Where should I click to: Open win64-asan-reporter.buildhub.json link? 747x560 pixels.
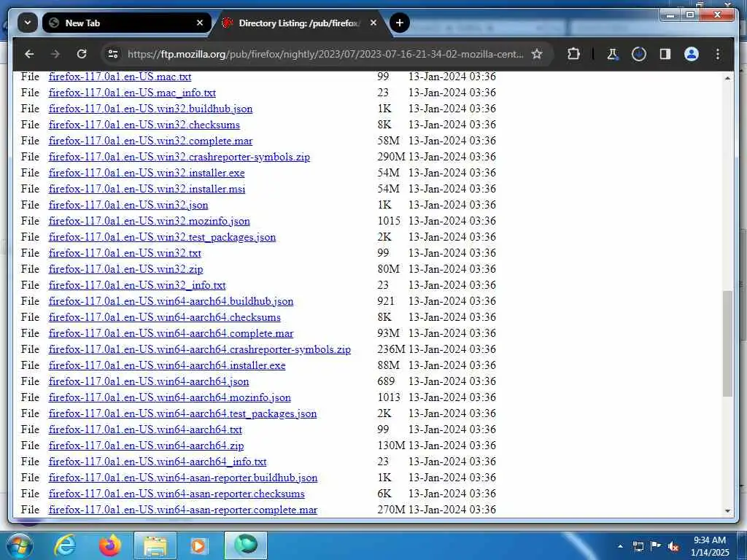pyautogui.click(x=183, y=478)
